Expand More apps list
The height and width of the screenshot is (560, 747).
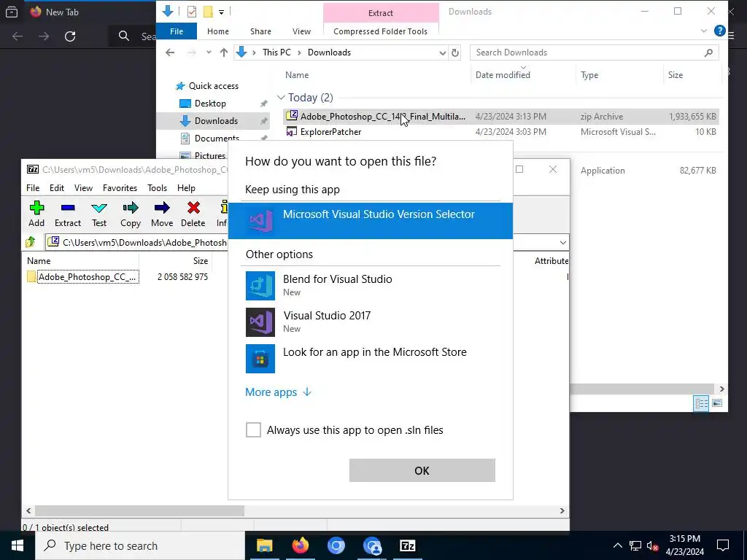[278, 392]
